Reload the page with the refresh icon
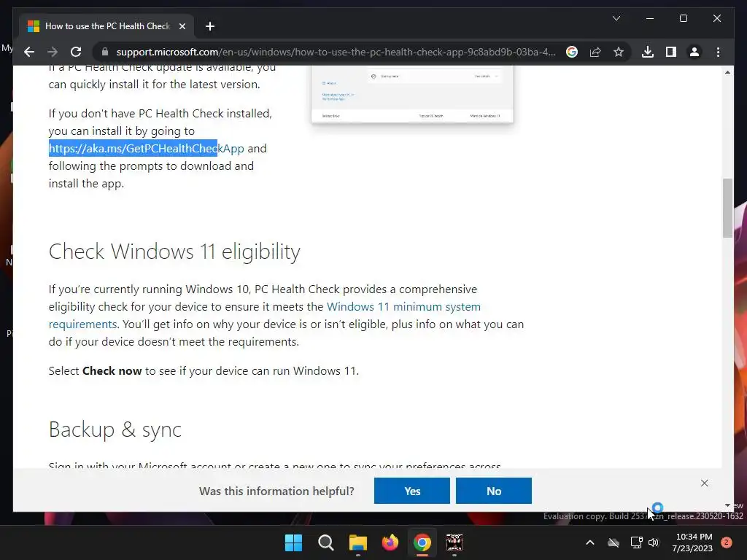Screen dimensions: 747x560 click(x=76, y=52)
